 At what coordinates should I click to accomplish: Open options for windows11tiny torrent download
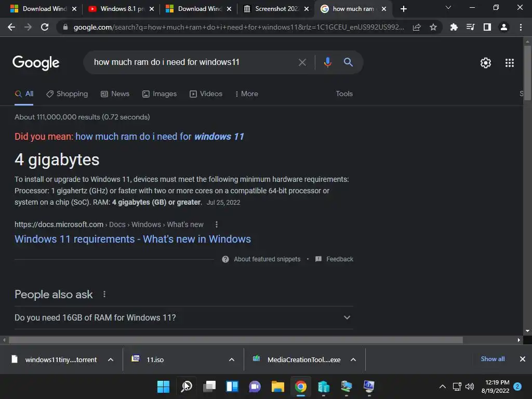coord(111,360)
